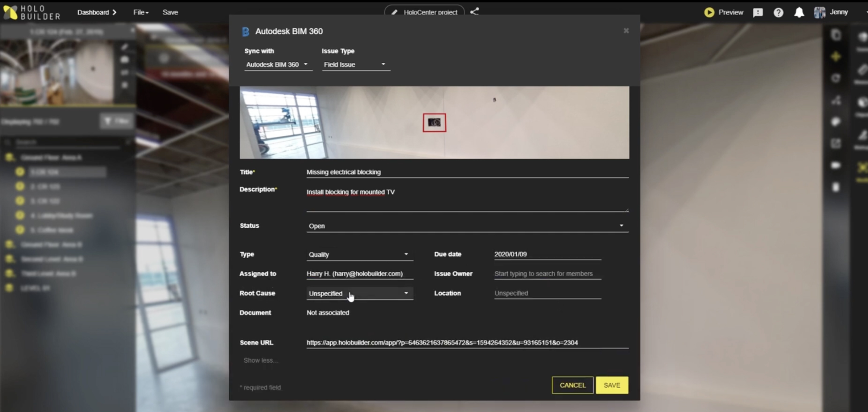Viewport: 868px width, 412px height.
Task: Click the scene search field in left panel
Action: (68, 142)
